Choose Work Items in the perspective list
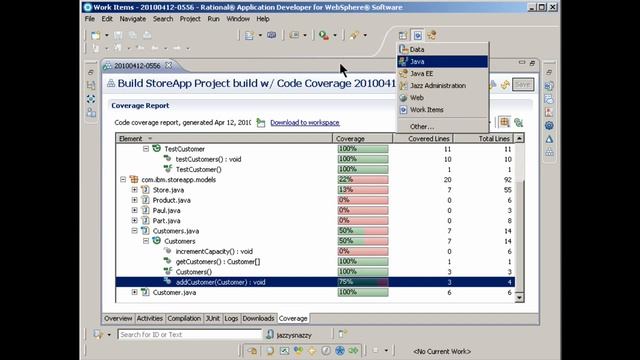 click(x=442, y=110)
